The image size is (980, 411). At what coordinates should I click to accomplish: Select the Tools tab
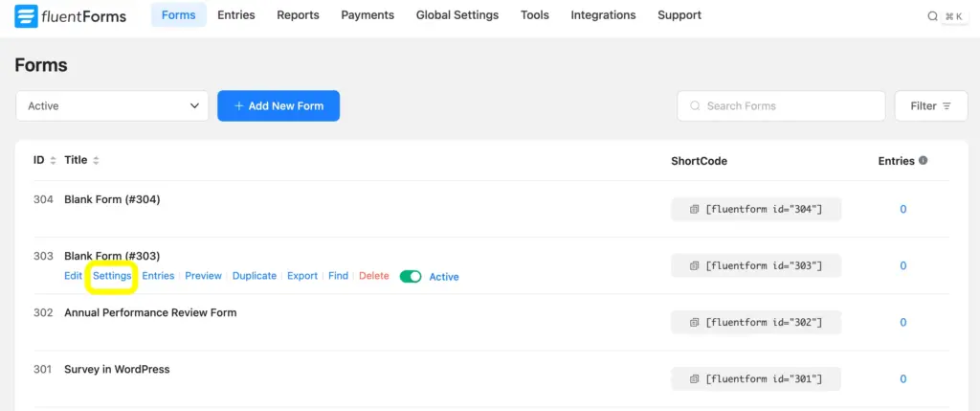(535, 15)
